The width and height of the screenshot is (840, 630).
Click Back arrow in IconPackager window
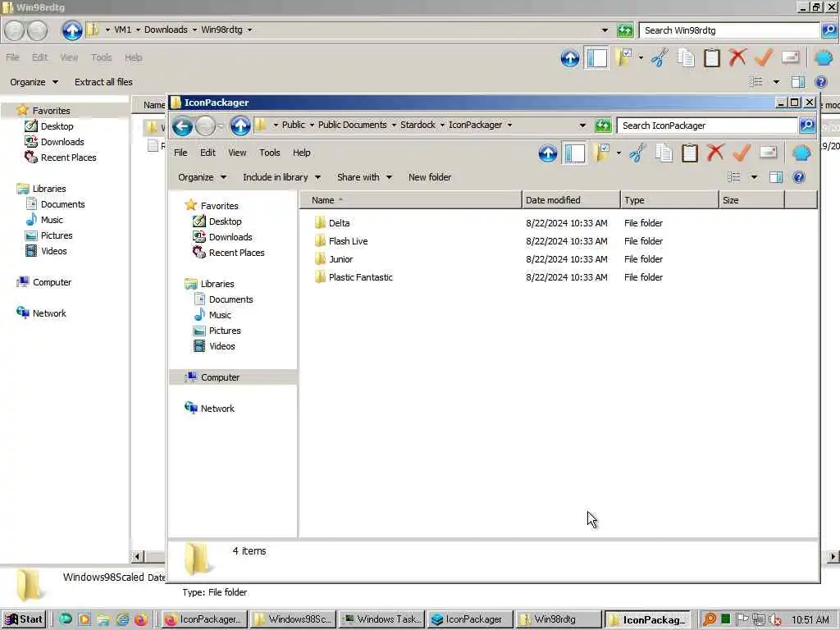pos(182,126)
